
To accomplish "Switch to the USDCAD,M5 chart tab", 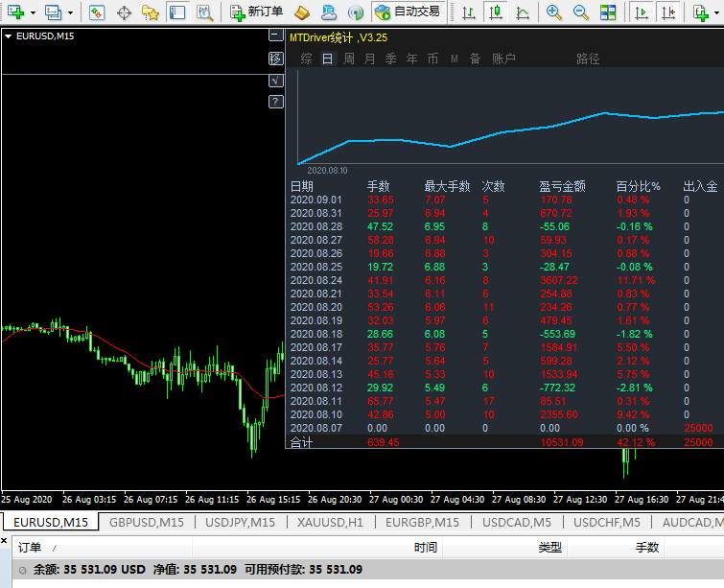I will pos(517,523).
